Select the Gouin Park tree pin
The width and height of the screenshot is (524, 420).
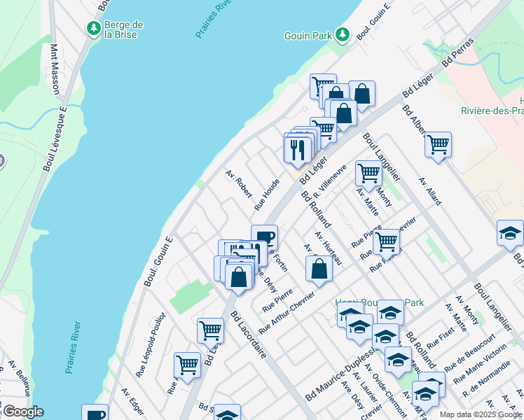pos(342,34)
